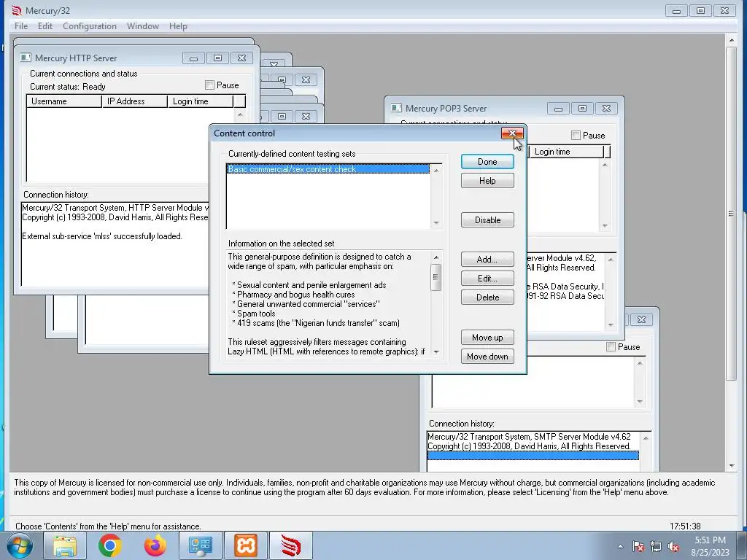Click scrollbar thumb in set information box
Viewport: 747px width, 560px height.
(x=436, y=276)
